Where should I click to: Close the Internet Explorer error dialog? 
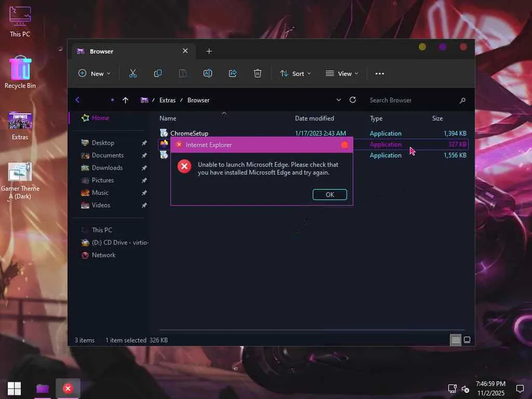[x=344, y=145]
